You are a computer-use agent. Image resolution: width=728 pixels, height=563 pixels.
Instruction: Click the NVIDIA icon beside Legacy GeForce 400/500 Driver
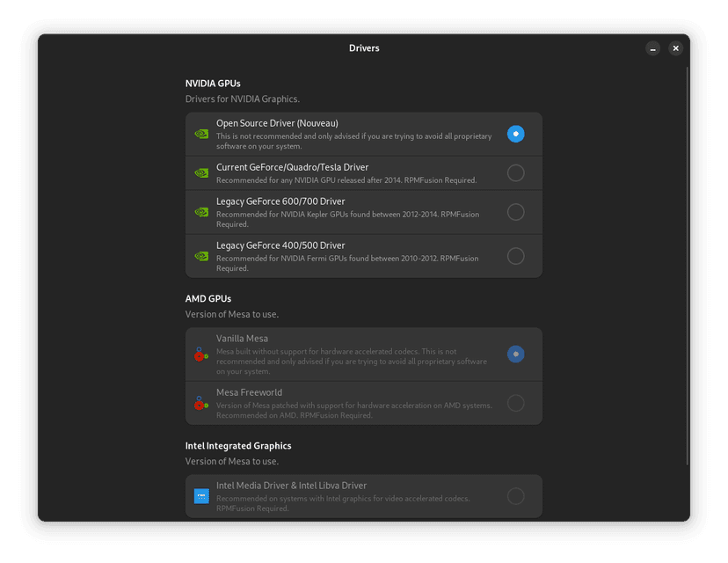click(x=201, y=256)
